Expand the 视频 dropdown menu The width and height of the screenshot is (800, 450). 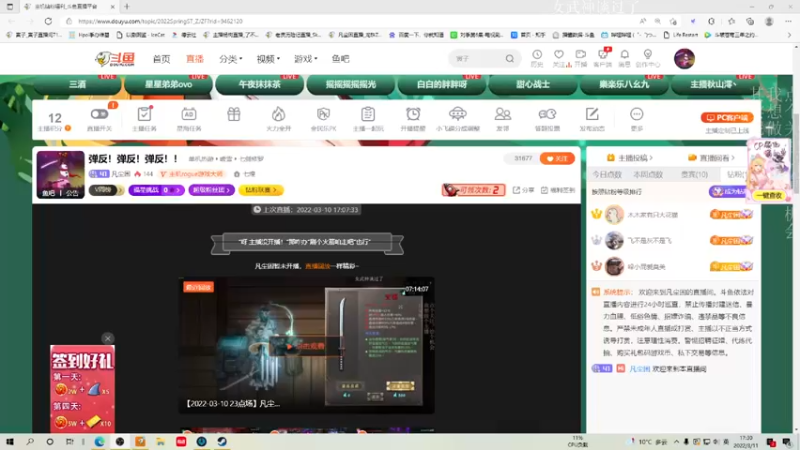click(x=268, y=59)
